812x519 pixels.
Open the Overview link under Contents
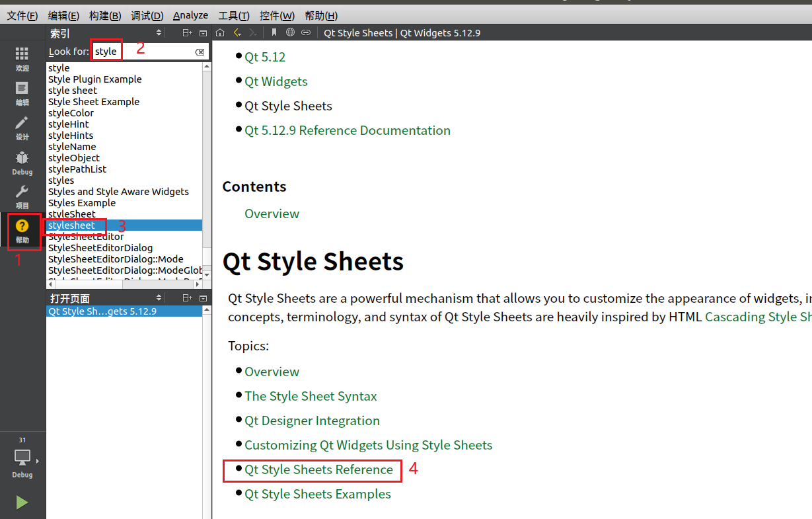(272, 214)
